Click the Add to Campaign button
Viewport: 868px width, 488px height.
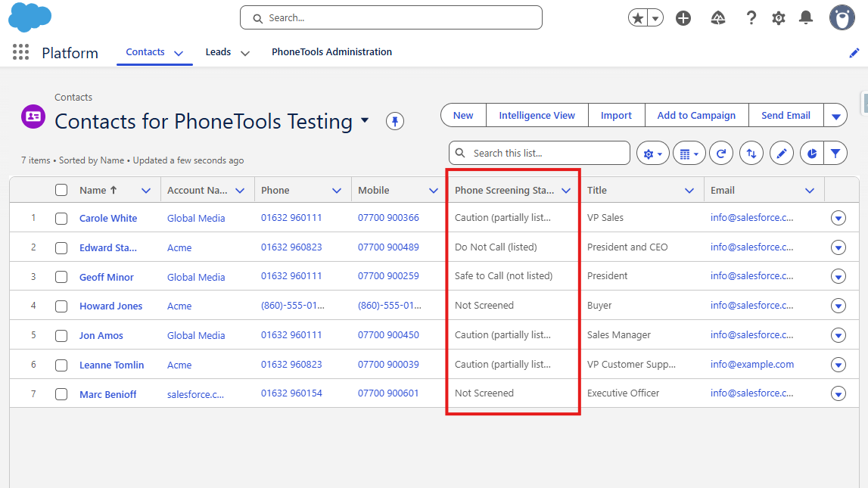click(x=696, y=116)
